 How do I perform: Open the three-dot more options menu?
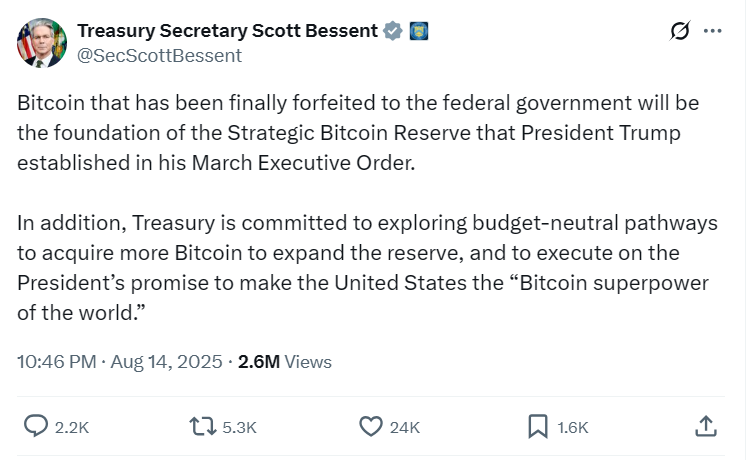(x=712, y=31)
